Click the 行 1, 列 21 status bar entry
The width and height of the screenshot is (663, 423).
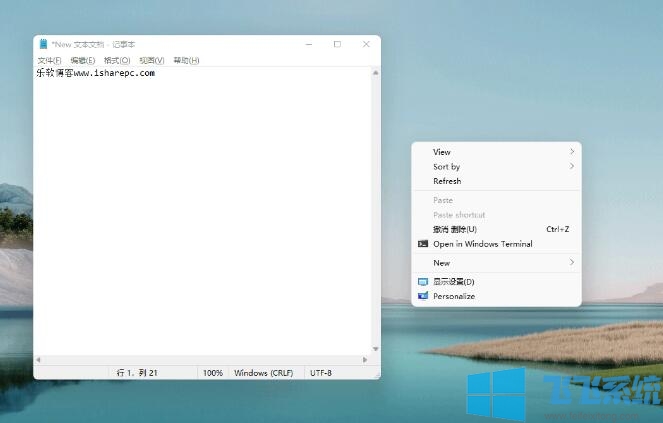click(x=137, y=373)
